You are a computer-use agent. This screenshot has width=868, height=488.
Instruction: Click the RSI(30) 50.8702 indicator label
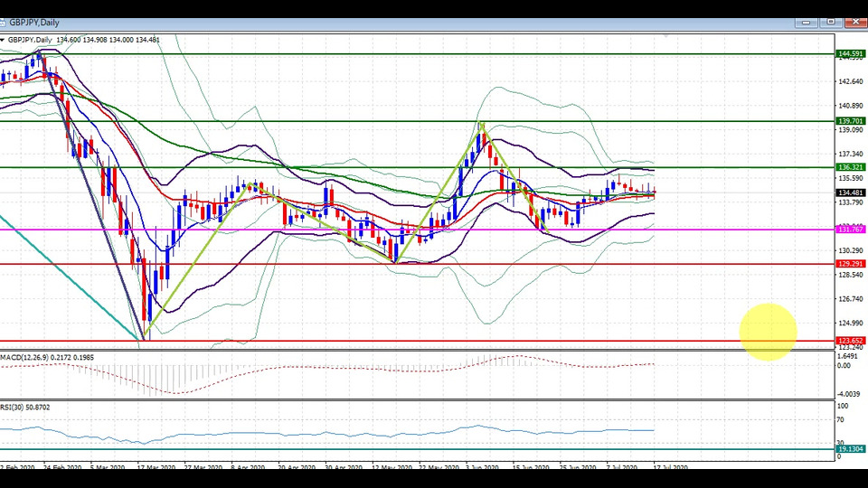coord(25,408)
